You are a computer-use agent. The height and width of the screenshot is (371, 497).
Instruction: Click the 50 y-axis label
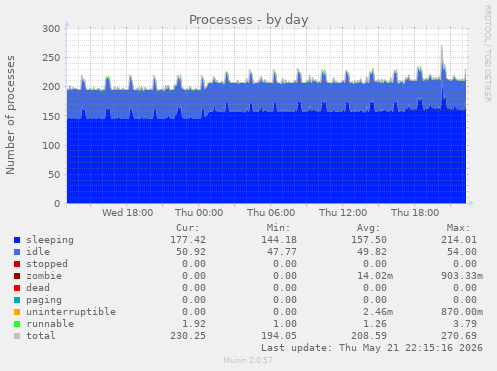click(54, 174)
